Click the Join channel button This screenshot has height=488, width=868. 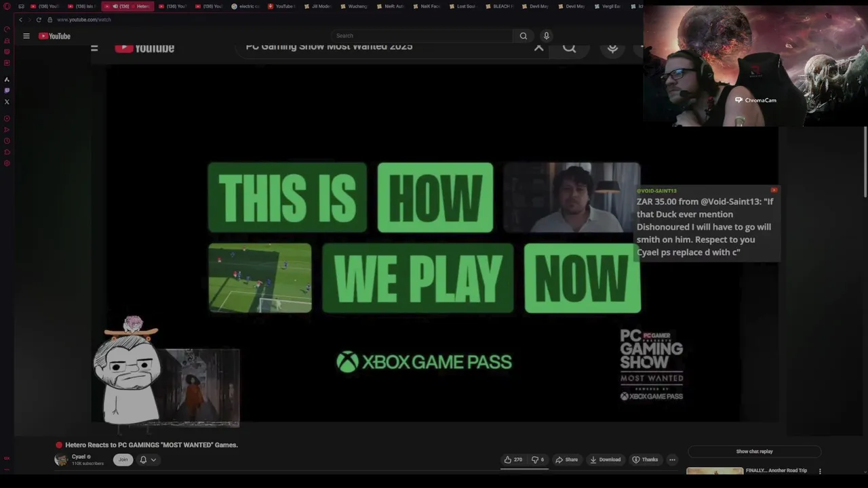click(123, 460)
